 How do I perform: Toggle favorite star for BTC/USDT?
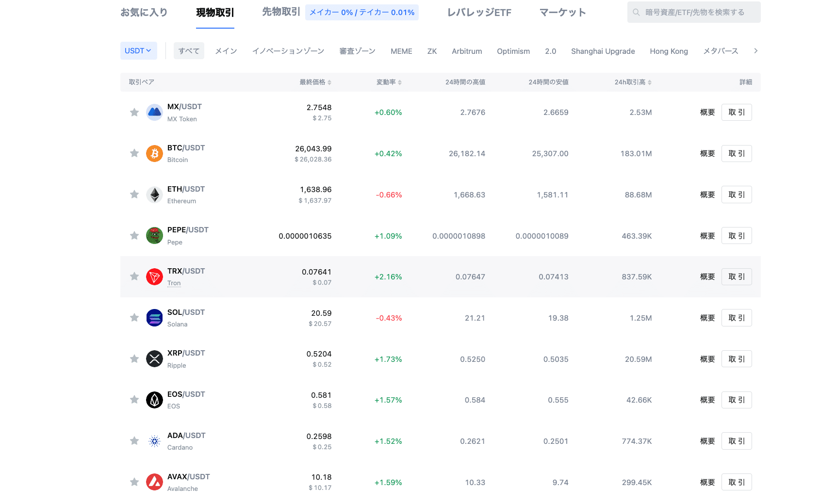point(134,153)
